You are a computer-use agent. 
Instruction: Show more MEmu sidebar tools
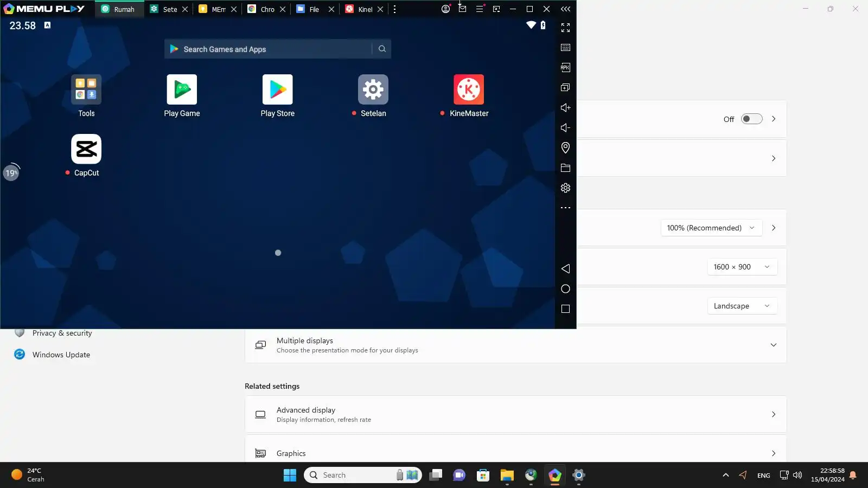pyautogui.click(x=565, y=208)
